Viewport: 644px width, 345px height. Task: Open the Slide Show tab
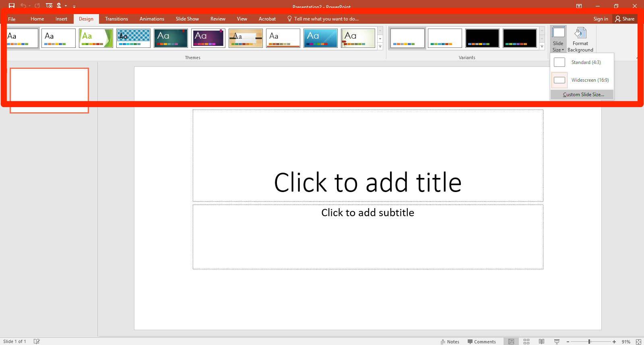click(x=187, y=19)
